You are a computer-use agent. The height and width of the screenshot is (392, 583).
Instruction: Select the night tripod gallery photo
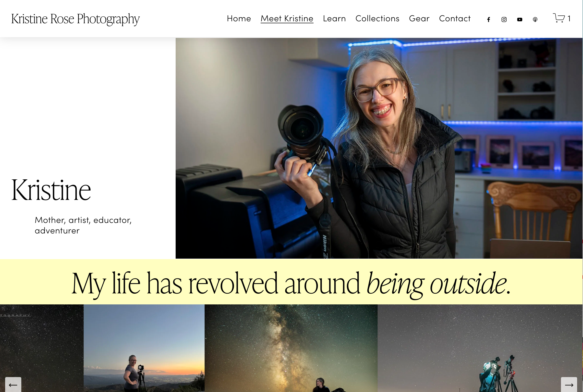tap(480, 348)
